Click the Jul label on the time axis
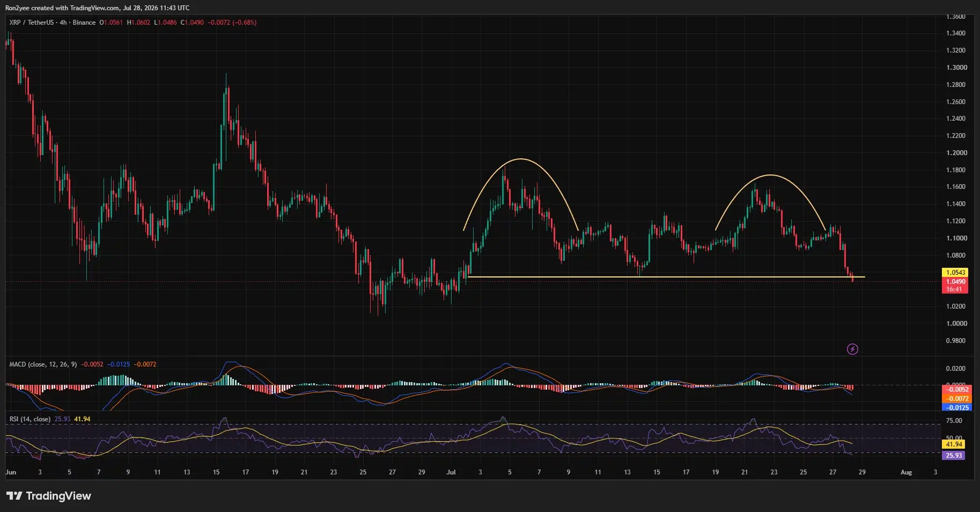 point(451,472)
